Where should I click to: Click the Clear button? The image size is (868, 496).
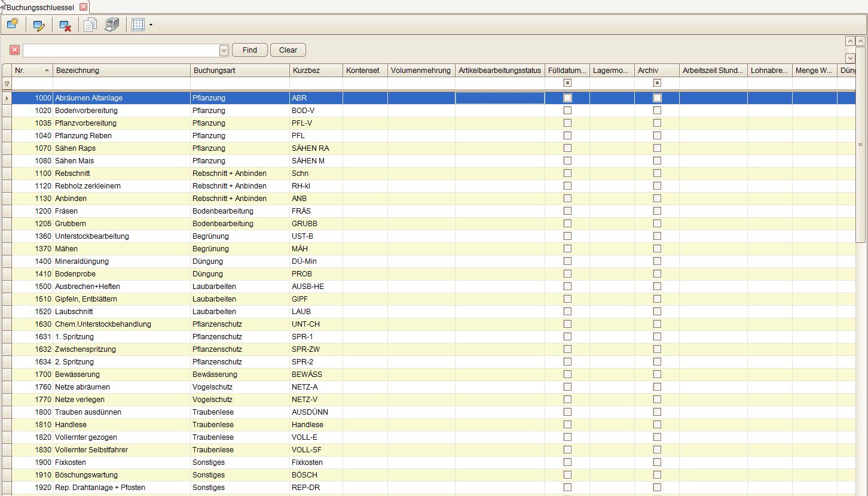tap(288, 50)
